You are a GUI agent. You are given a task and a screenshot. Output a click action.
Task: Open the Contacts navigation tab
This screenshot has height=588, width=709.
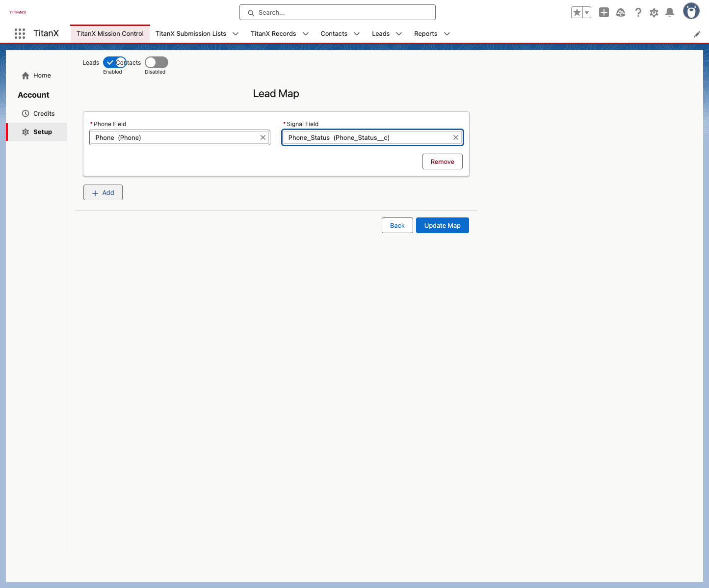[334, 34]
